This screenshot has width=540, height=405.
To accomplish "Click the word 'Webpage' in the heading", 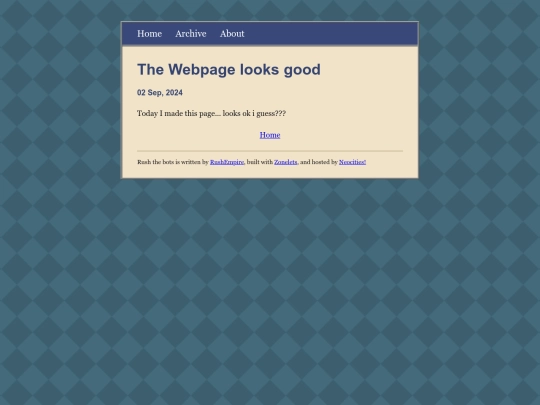I will pyautogui.click(x=201, y=70).
